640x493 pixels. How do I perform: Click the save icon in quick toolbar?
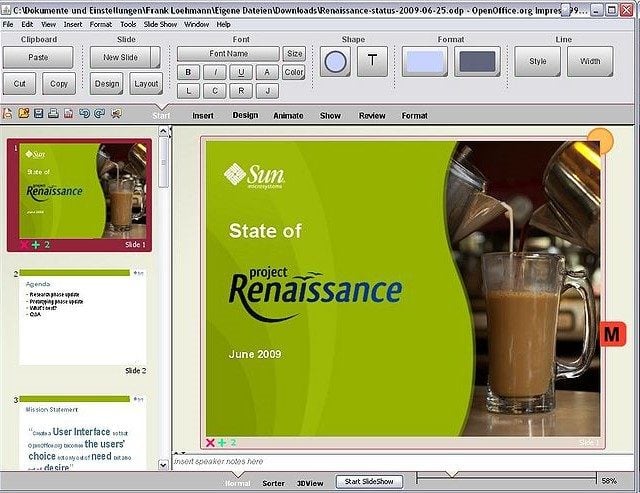coord(38,114)
